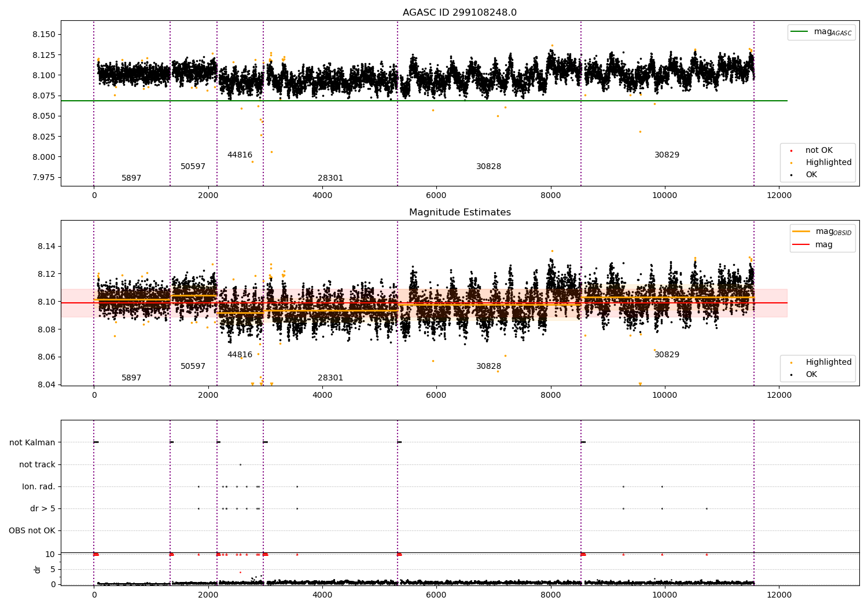Image resolution: width=868 pixels, height=608 pixels.
Task: Click the 'dr > 5' axis label
Action: pos(43,509)
